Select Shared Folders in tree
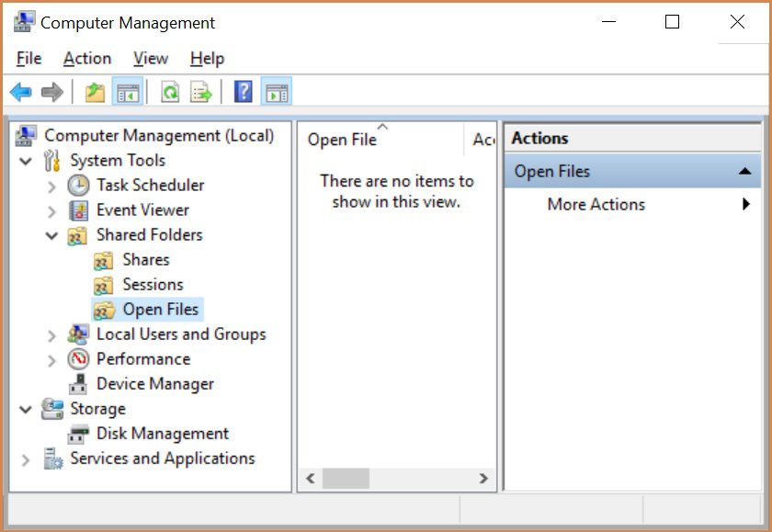Viewport: 772px width, 532px height. (x=149, y=234)
